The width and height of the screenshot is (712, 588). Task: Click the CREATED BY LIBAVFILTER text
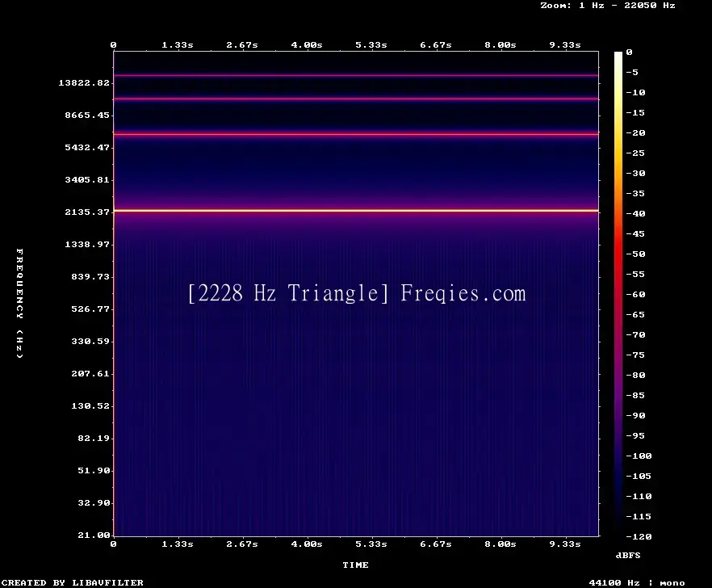(x=72, y=582)
